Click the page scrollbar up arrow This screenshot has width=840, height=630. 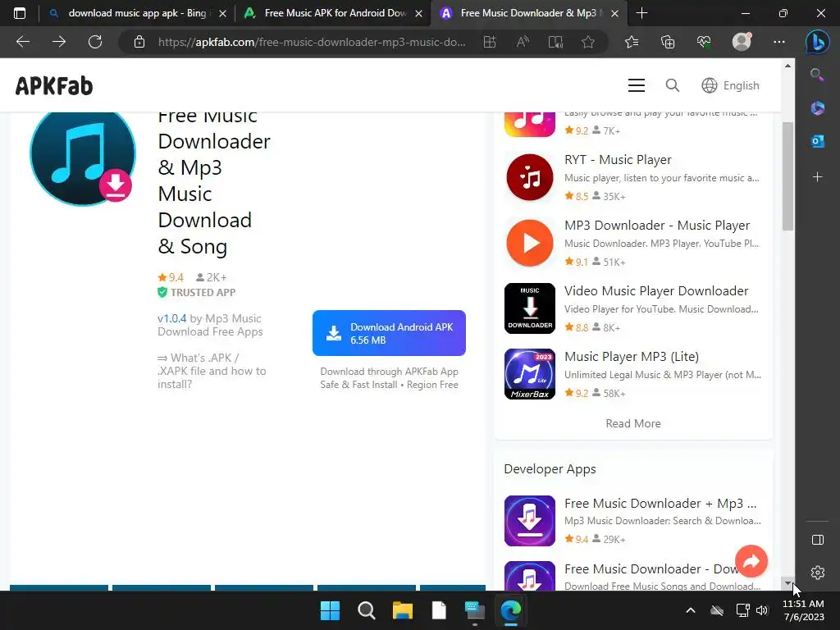(787, 66)
